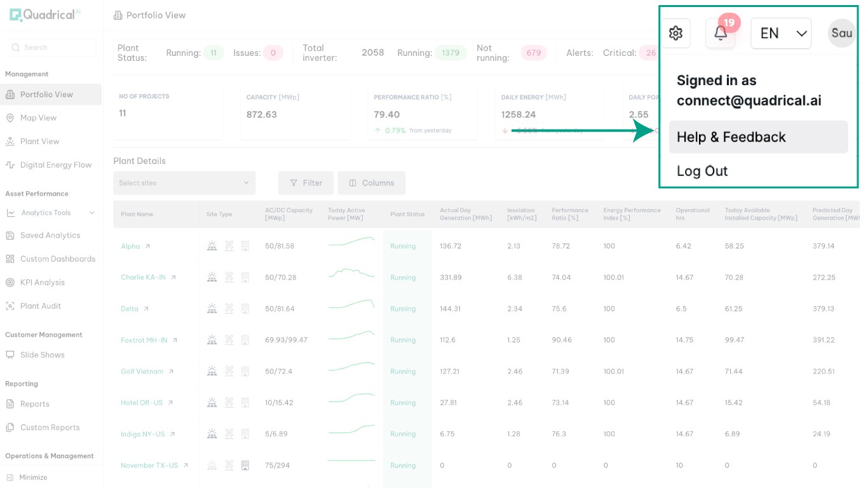Click the arrow icon next to Foxtrot MH-IN

[175, 341]
